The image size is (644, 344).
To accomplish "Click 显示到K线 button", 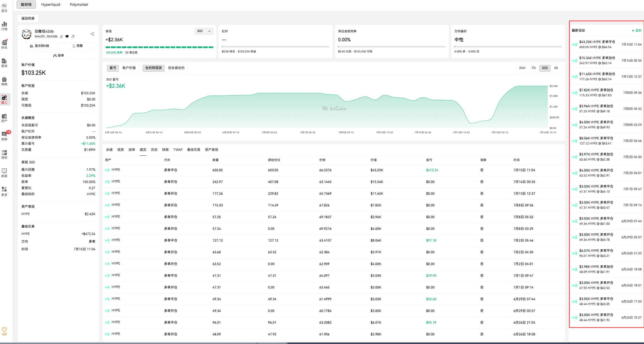I will (x=40, y=46).
